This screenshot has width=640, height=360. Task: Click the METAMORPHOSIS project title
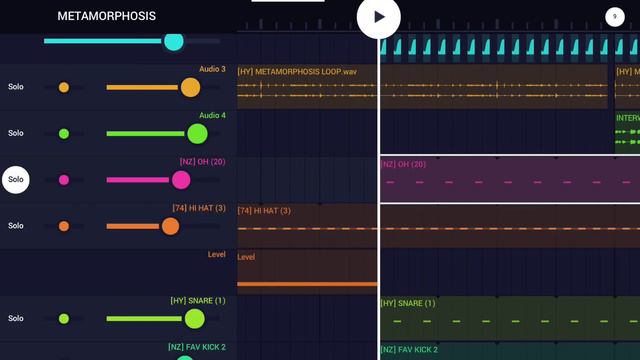[x=106, y=16]
